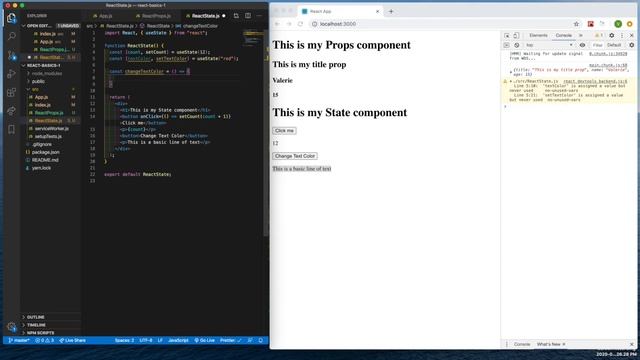Open the Manage gear icon in VS Code
The width and height of the screenshot is (640, 360).
[x=11, y=327]
